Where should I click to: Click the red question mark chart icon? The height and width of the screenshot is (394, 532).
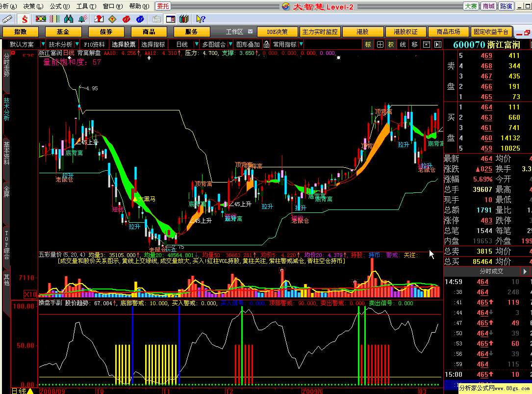coord(99,19)
